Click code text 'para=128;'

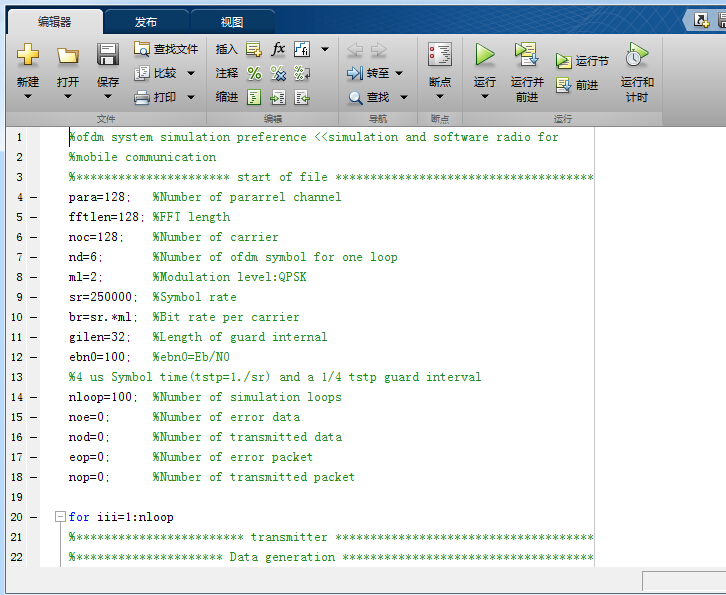(100, 197)
